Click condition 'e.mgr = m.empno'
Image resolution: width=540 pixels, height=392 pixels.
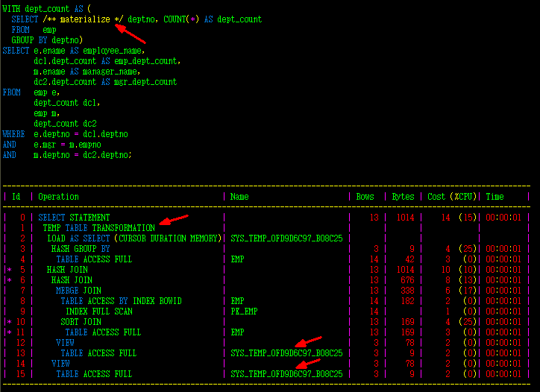pos(67,145)
